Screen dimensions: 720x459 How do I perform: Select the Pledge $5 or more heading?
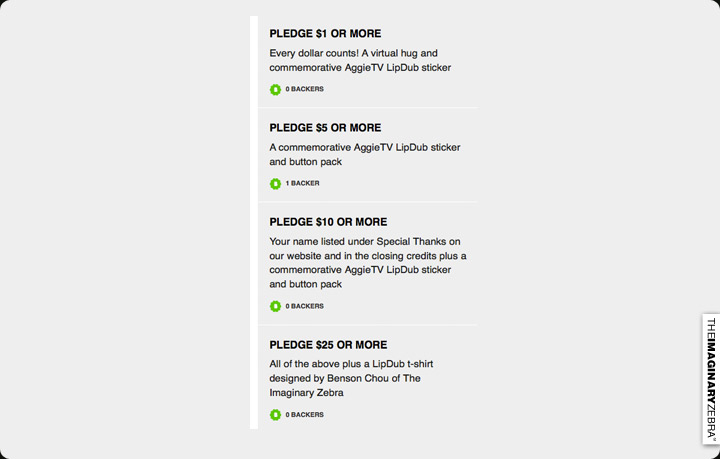325,128
